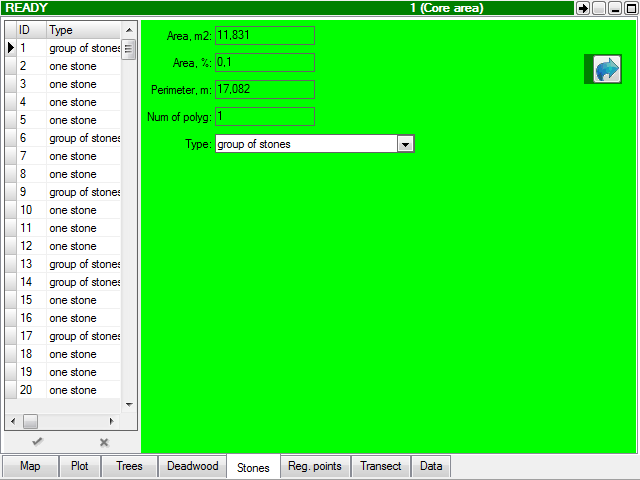Click the checkmark confirm icon below list
640x480 pixels.
tap(37, 441)
